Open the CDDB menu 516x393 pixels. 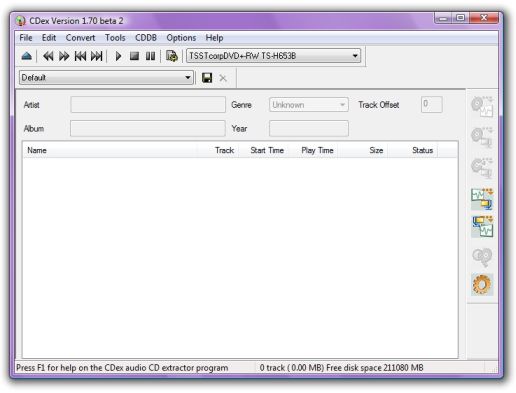[x=146, y=38]
